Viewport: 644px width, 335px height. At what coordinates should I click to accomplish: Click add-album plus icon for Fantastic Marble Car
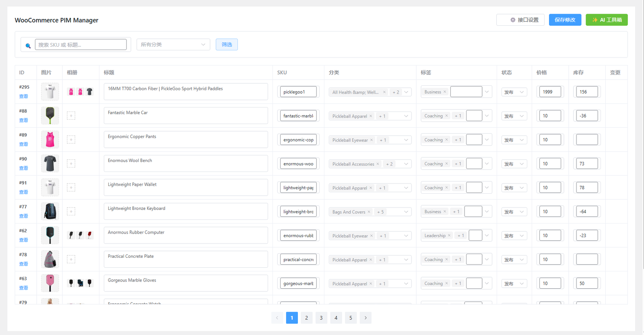pyautogui.click(x=71, y=116)
